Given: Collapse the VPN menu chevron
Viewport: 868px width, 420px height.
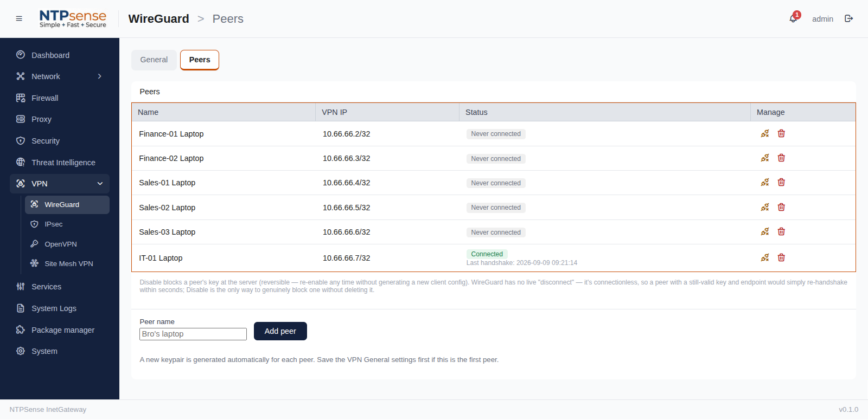Looking at the screenshot, I should (x=100, y=184).
